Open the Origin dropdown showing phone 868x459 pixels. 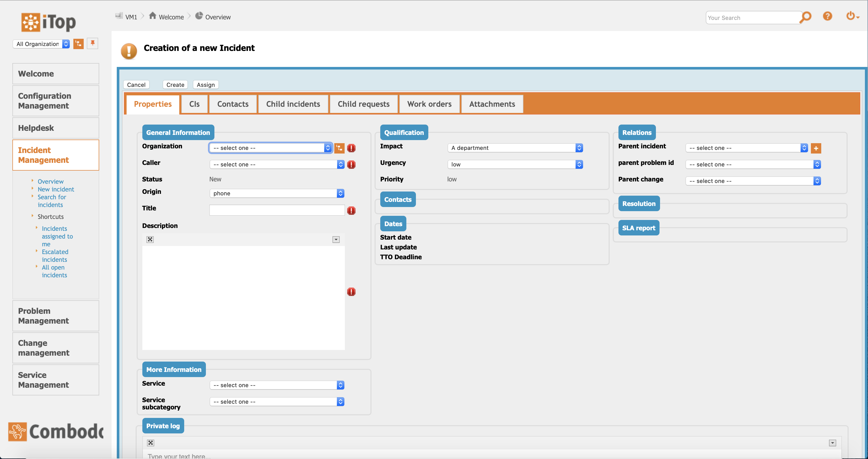tap(277, 193)
